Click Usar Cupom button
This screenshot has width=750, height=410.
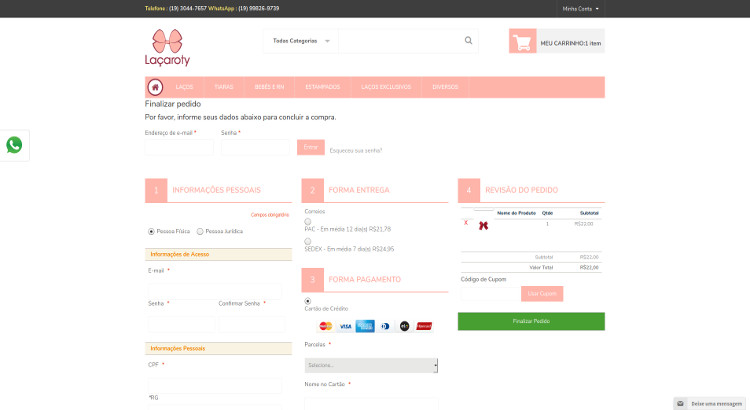(x=542, y=294)
